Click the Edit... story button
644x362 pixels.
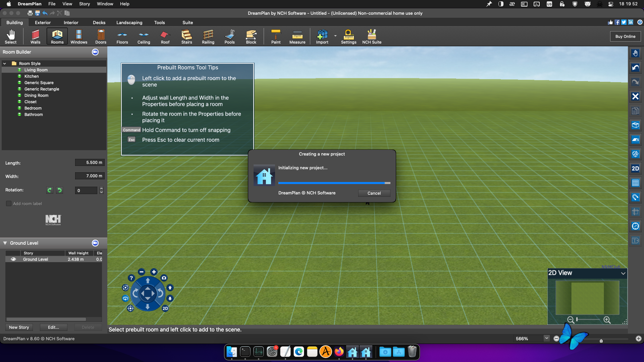click(x=53, y=327)
